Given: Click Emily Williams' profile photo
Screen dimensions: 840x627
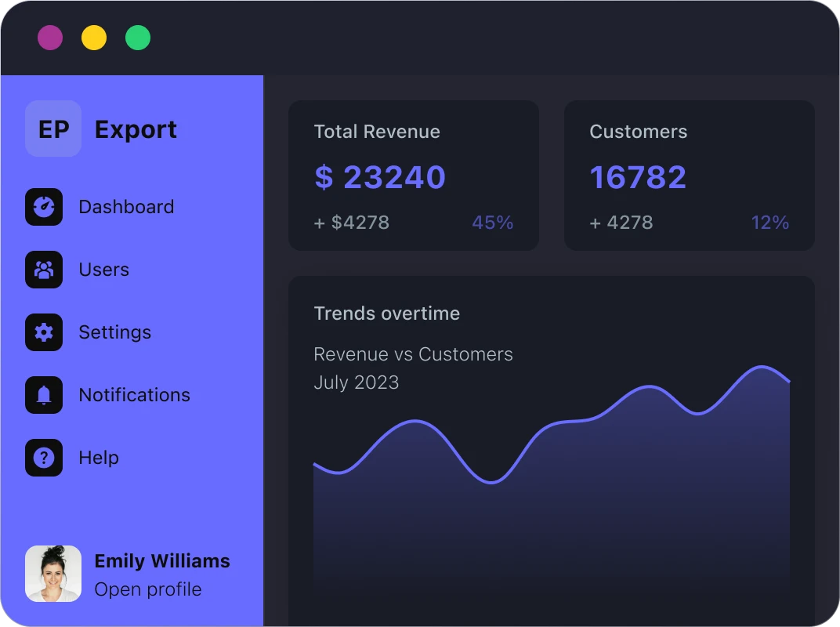Looking at the screenshot, I should coord(53,574).
